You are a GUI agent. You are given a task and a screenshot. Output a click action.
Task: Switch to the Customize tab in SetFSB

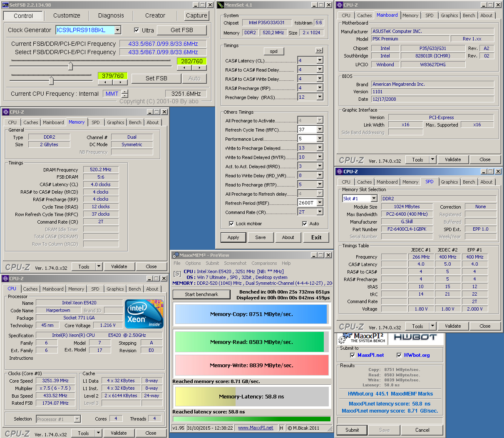click(x=67, y=15)
